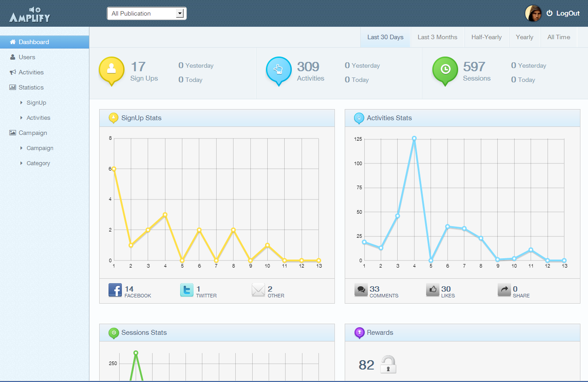Switch to Yearly tab
Screen dimensions: 588x382
click(x=524, y=37)
